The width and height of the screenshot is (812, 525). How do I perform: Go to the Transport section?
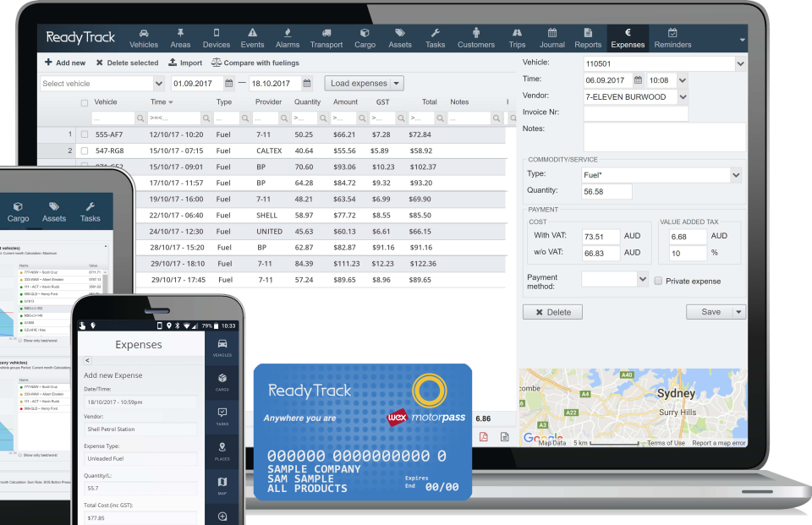[326, 38]
